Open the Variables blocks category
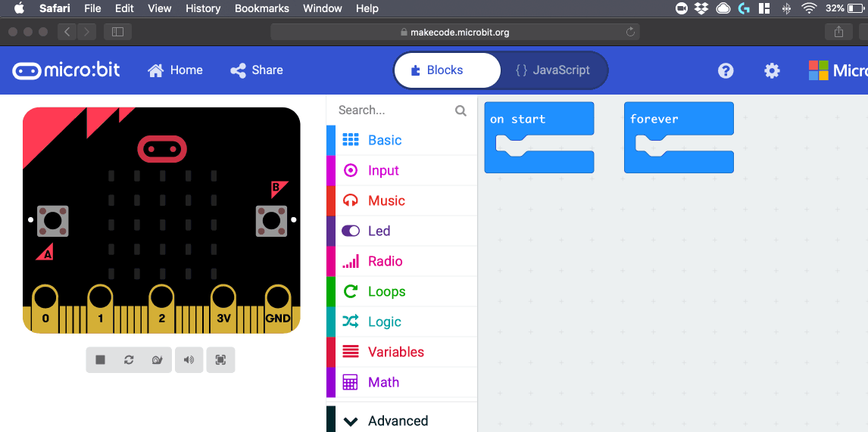Viewport: 868px width, 432px height. pos(402,352)
